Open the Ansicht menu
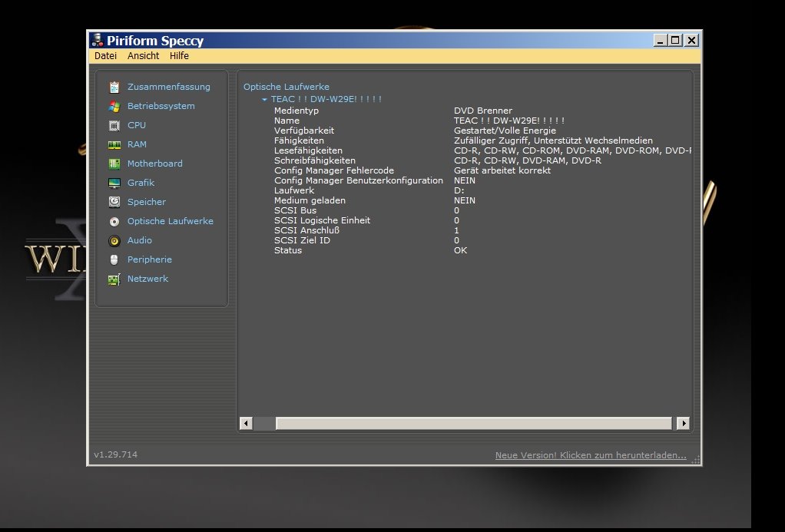 click(x=143, y=55)
